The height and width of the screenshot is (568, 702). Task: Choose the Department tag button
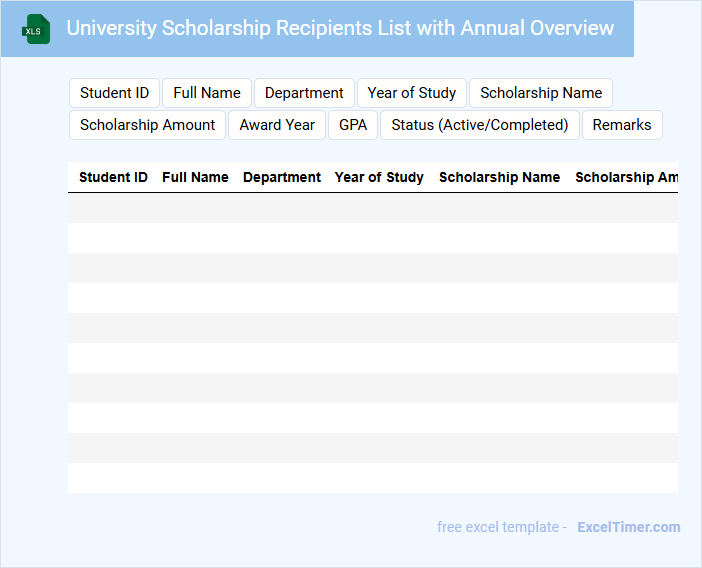click(x=304, y=93)
